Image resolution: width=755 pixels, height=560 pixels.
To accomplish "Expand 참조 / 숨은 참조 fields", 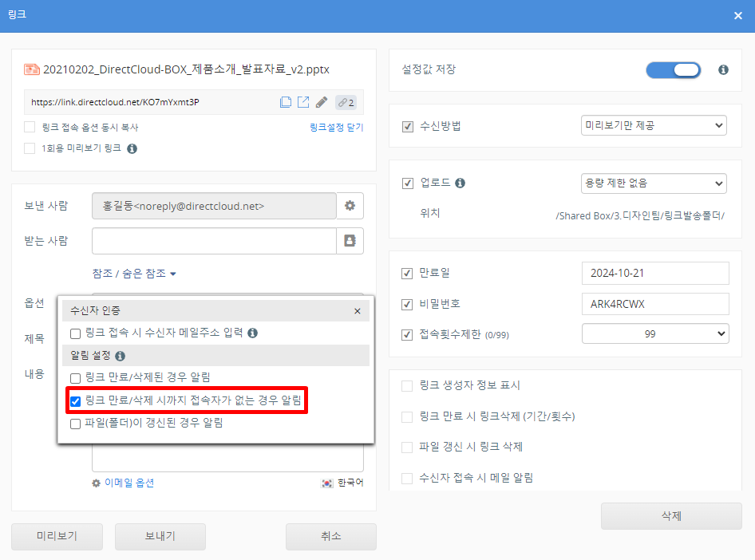I will point(134,274).
